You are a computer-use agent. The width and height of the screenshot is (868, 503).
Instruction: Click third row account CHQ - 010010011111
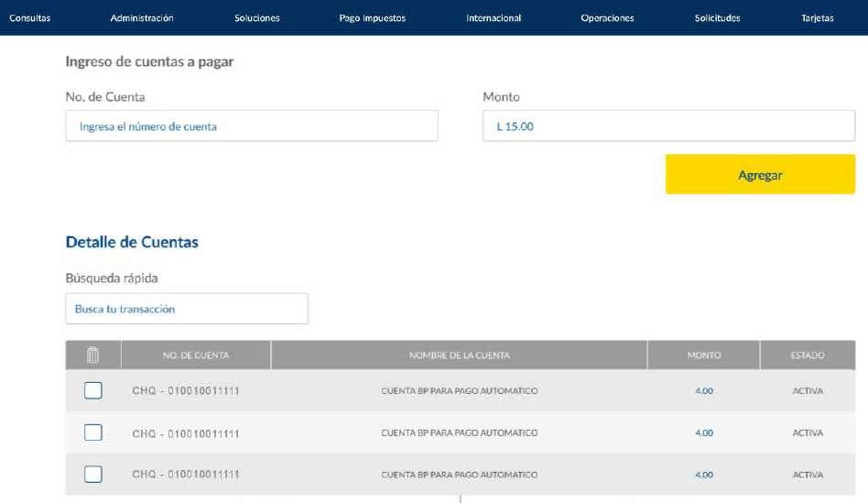(x=186, y=475)
